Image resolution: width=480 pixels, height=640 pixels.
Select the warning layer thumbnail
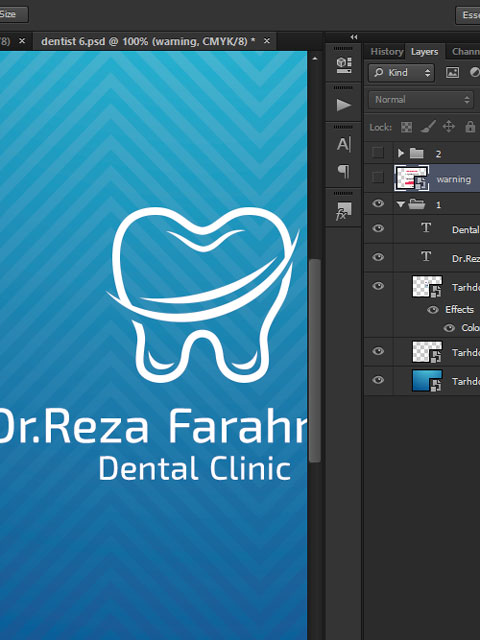tap(411, 178)
